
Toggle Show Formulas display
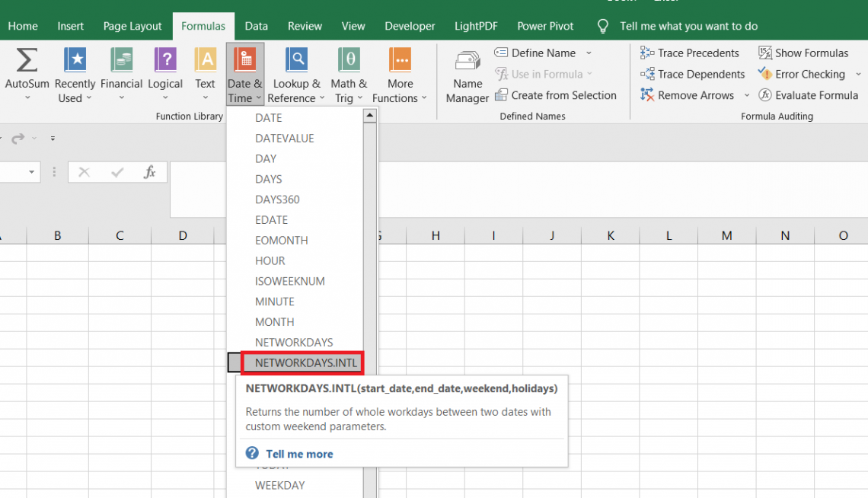[x=803, y=53]
